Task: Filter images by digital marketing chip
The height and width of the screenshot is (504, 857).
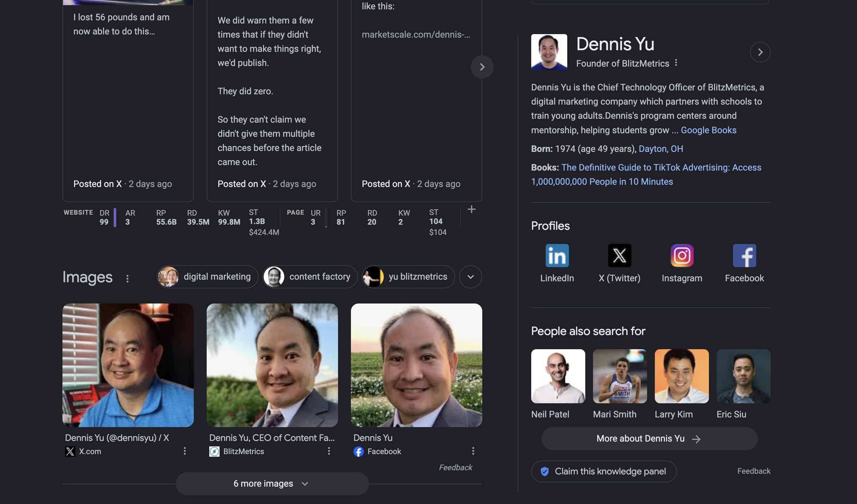Action: click(x=207, y=277)
